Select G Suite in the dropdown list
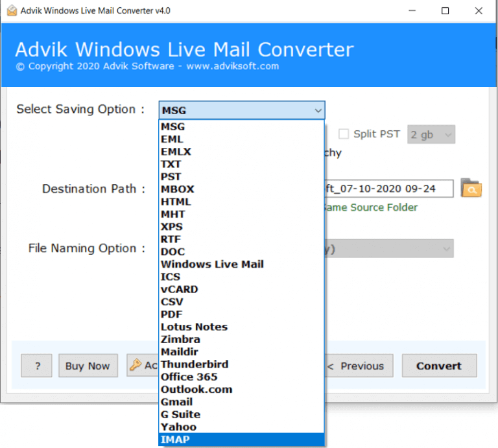The height and width of the screenshot is (448, 498). pyautogui.click(x=241, y=414)
